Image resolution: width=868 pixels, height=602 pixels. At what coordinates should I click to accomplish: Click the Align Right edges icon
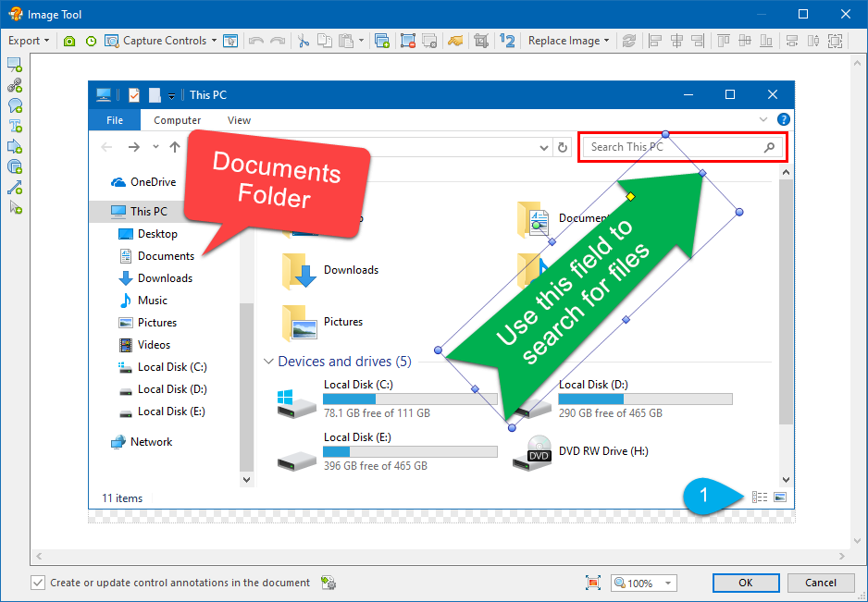pyautogui.click(x=698, y=41)
